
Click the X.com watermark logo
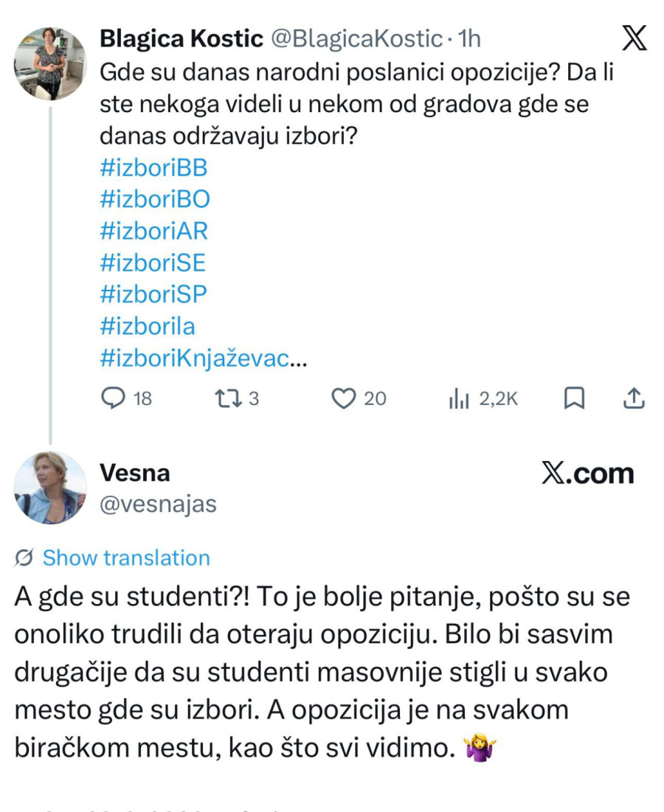(x=588, y=473)
